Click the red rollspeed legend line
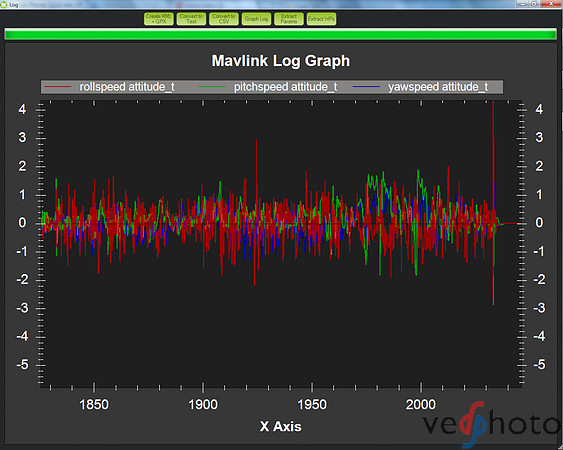563x450 pixels. click(57, 87)
